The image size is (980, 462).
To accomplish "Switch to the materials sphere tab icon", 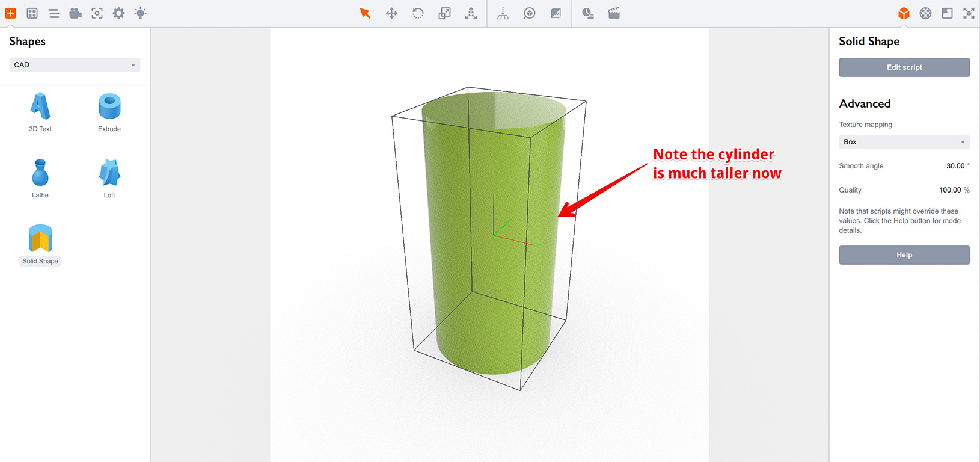I will pos(925,13).
